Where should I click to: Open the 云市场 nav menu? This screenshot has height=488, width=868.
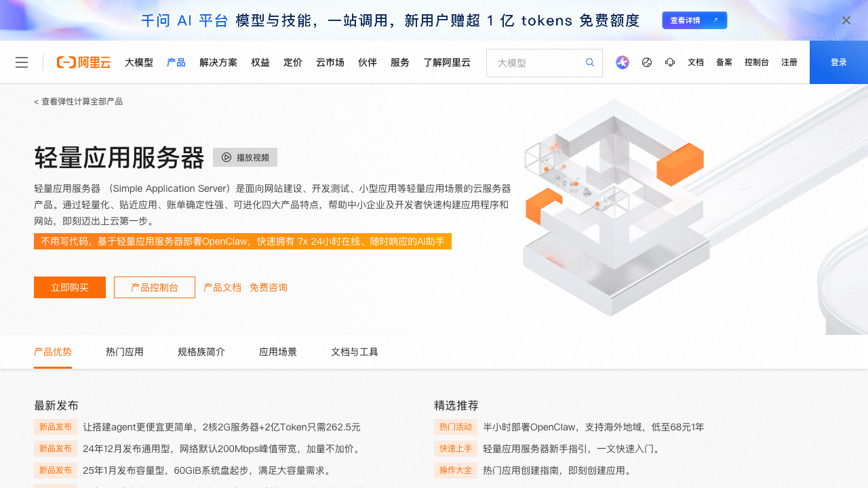click(330, 62)
